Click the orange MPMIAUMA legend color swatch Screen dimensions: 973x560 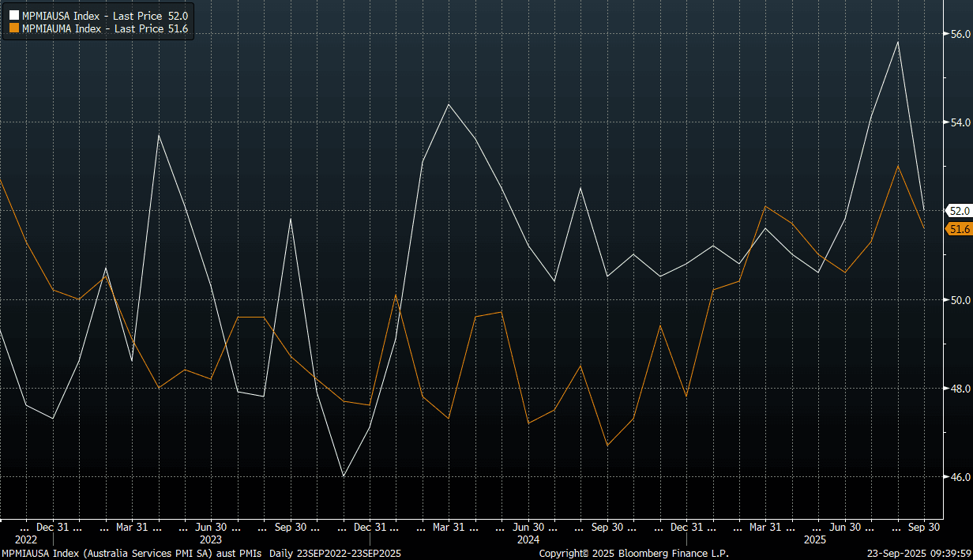coord(13,28)
